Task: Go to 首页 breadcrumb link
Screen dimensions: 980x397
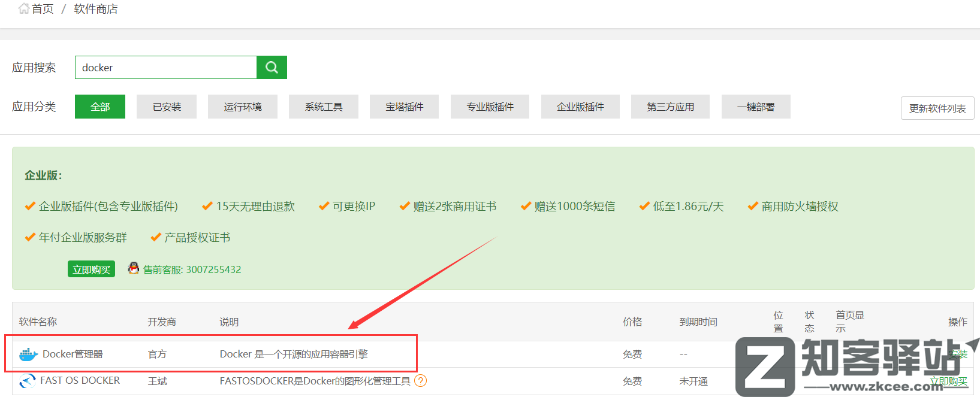Action: [x=43, y=9]
